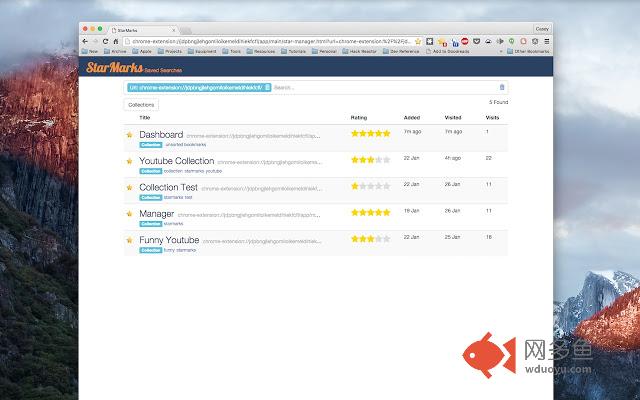Screen dimensions: 640x400
Task: Click the '19 Jan' added date for Manager
Action: coord(411,211)
